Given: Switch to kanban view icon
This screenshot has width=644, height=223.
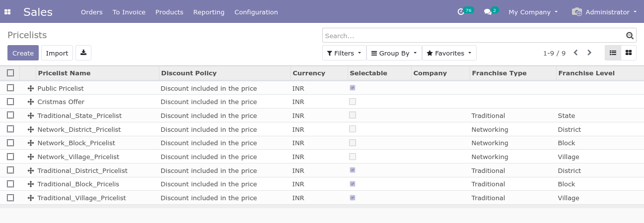Looking at the screenshot, I should pyautogui.click(x=629, y=53).
